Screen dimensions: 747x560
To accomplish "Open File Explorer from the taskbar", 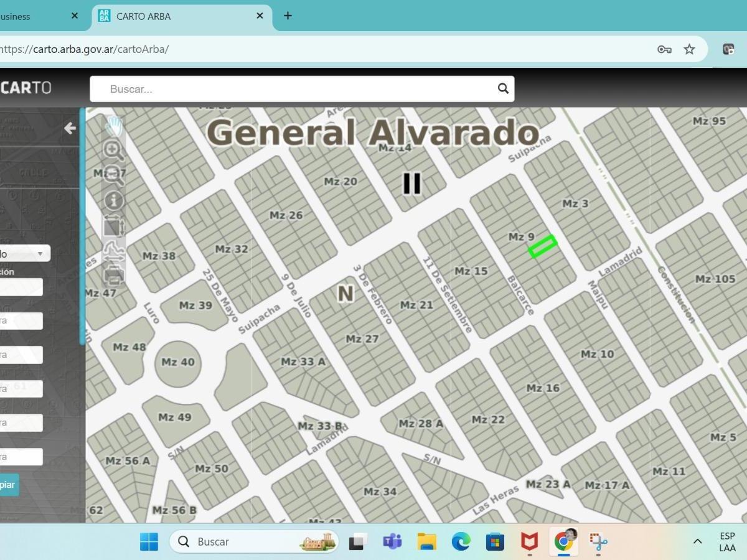I will tap(426, 541).
